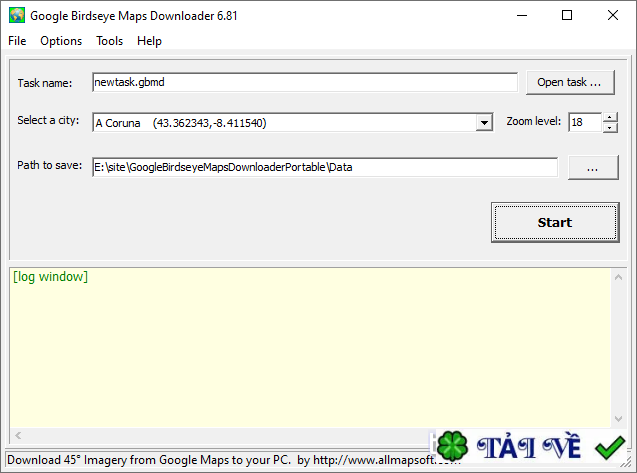Close the Google Birdseye Maps Downloader window
Viewport: 637px width, 473px height.
(x=613, y=15)
